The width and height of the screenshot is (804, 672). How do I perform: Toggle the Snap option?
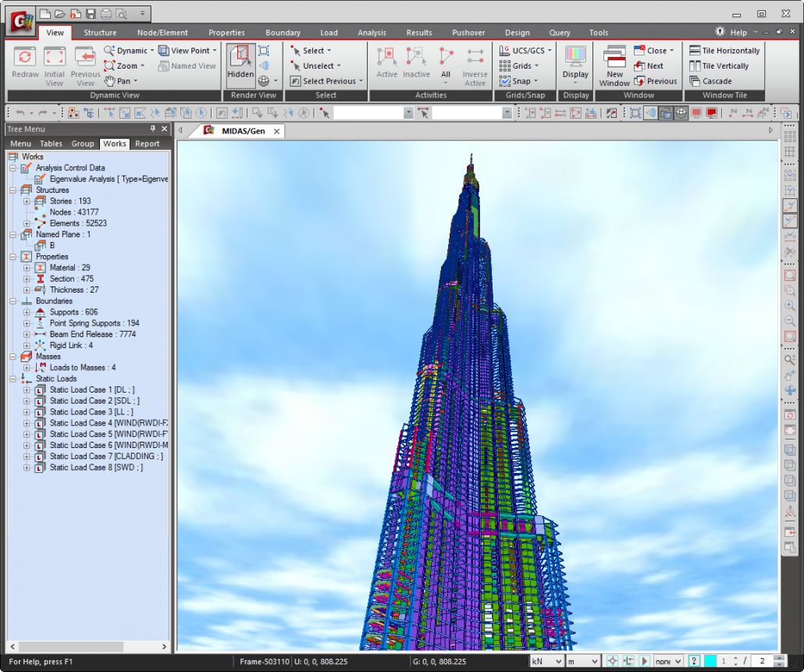click(x=518, y=81)
